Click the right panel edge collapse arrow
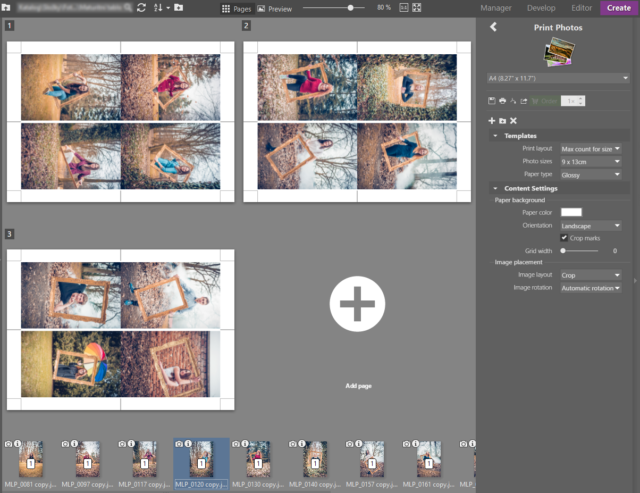Image resolution: width=640 pixels, height=493 pixels. (x=635, y=281)
